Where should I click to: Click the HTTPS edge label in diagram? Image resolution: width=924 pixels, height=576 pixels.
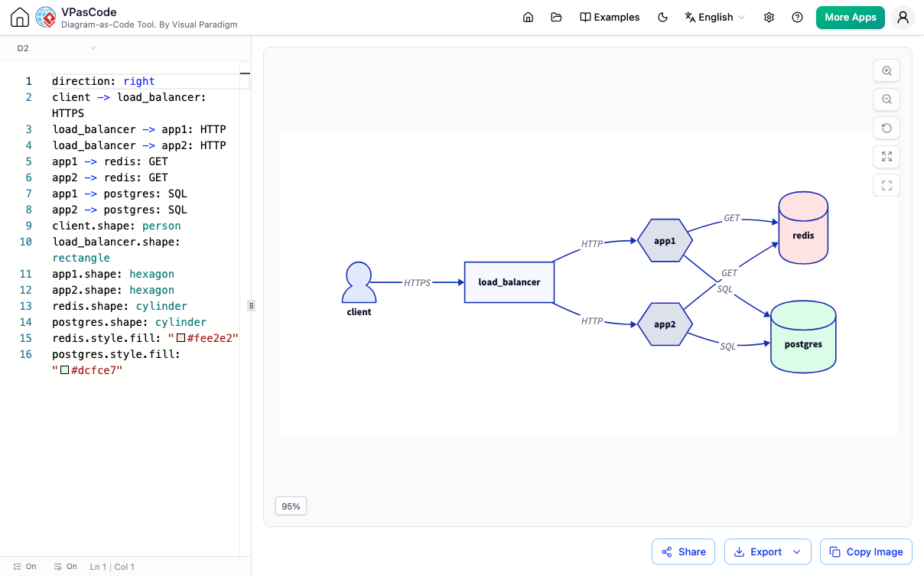418,282
